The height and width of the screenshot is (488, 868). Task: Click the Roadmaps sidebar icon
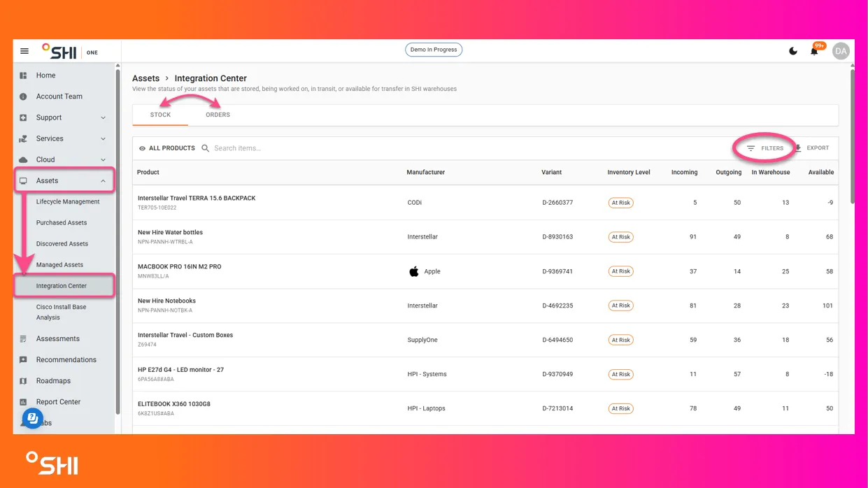click(x=23, y=381)
